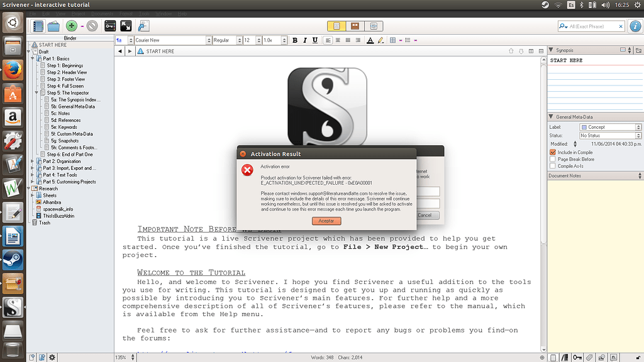Image resolution: width=644 pixels, height=362 pixels.
Task: Collapse the Part 1: Basics section
Action: pyautogui.click(x=33, y=58)
